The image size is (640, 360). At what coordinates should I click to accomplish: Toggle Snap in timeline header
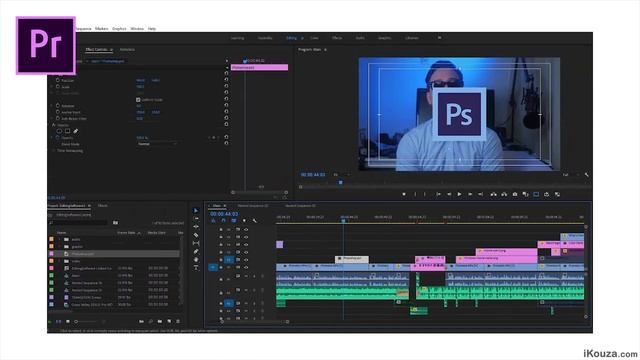pyautogui.click(x=223, y=221)
